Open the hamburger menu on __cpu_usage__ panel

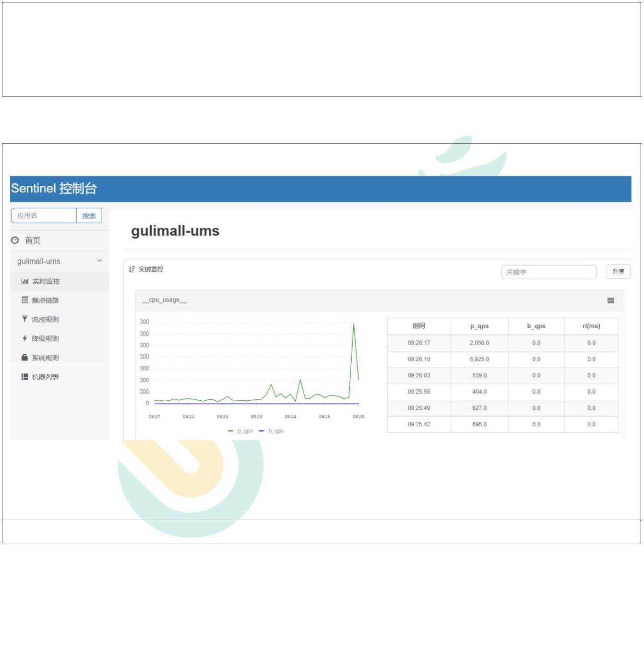click(610, 300)
